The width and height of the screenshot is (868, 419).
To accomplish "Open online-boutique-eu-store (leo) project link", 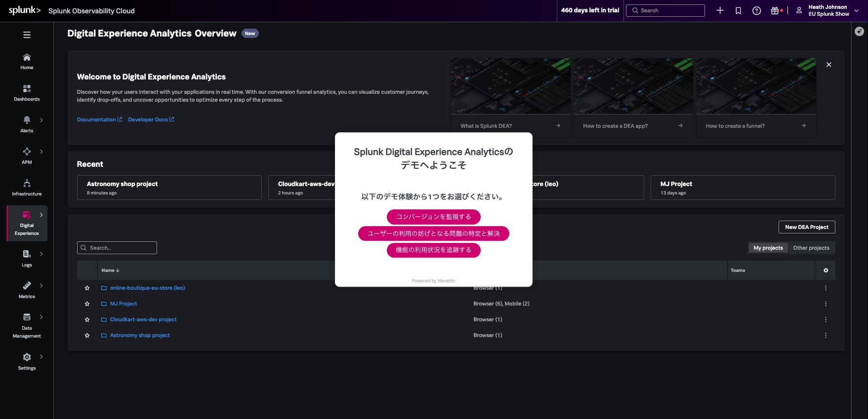I will click(147, 288).
